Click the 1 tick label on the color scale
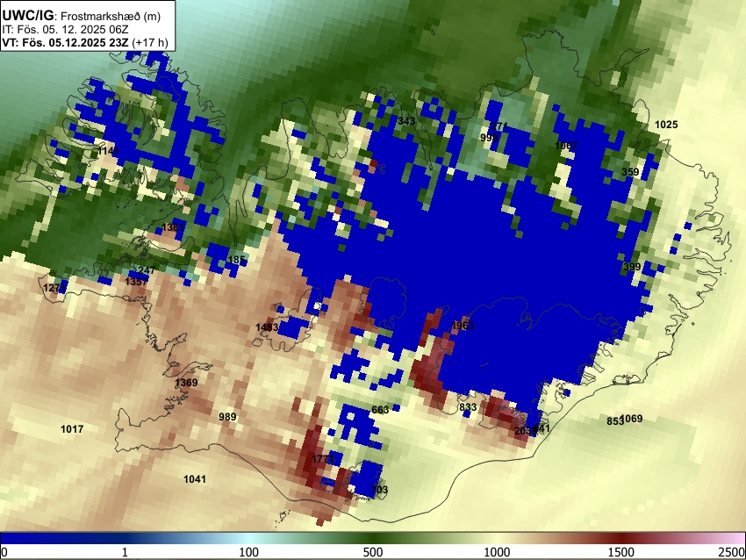 coord(125,552)
